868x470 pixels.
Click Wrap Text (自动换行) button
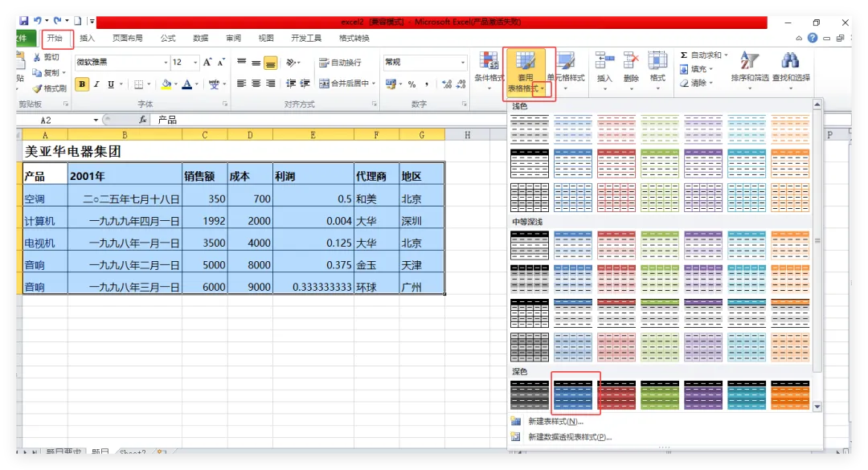pyautogui.click(x=340, y=63)
